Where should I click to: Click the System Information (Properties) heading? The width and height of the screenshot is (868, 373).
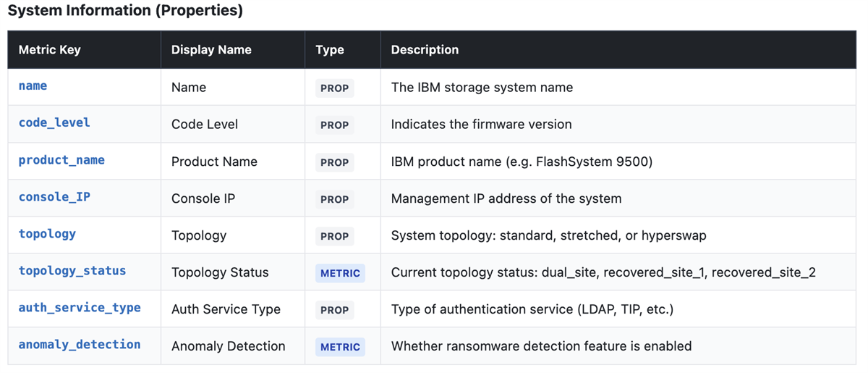pos(125,11)
